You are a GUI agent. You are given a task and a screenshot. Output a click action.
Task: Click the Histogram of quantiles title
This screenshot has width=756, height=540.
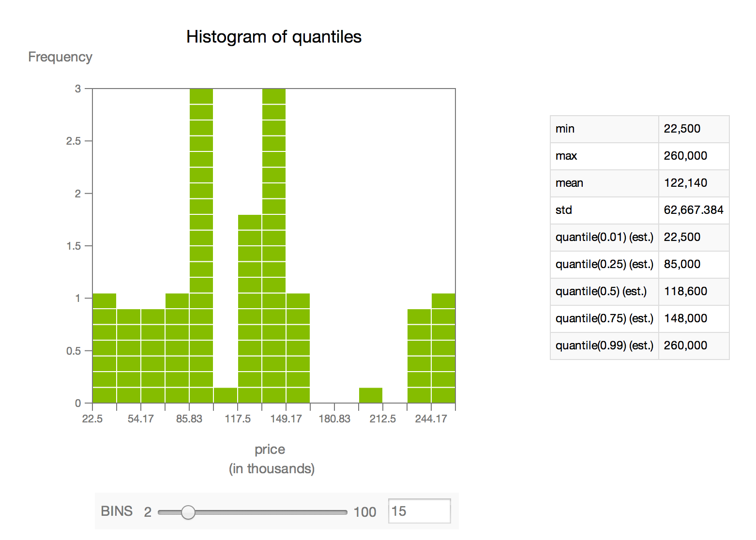[x=274, y=37]
